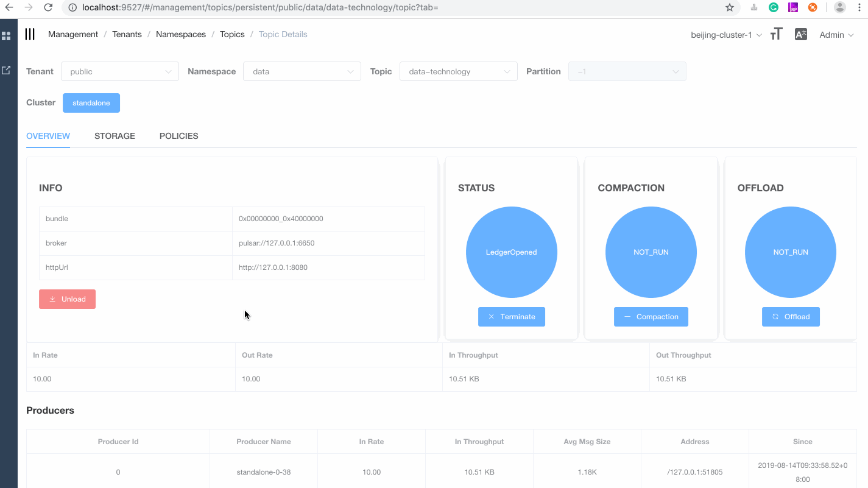This screenshot has width=868, height=488.
Task: Switch to the STORAGE tab
Action: 115,136
